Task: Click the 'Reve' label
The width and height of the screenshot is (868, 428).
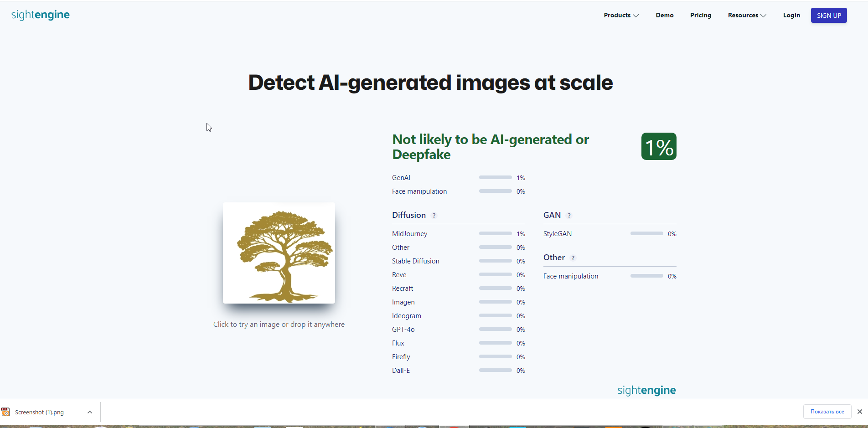Action: point(399,275)
